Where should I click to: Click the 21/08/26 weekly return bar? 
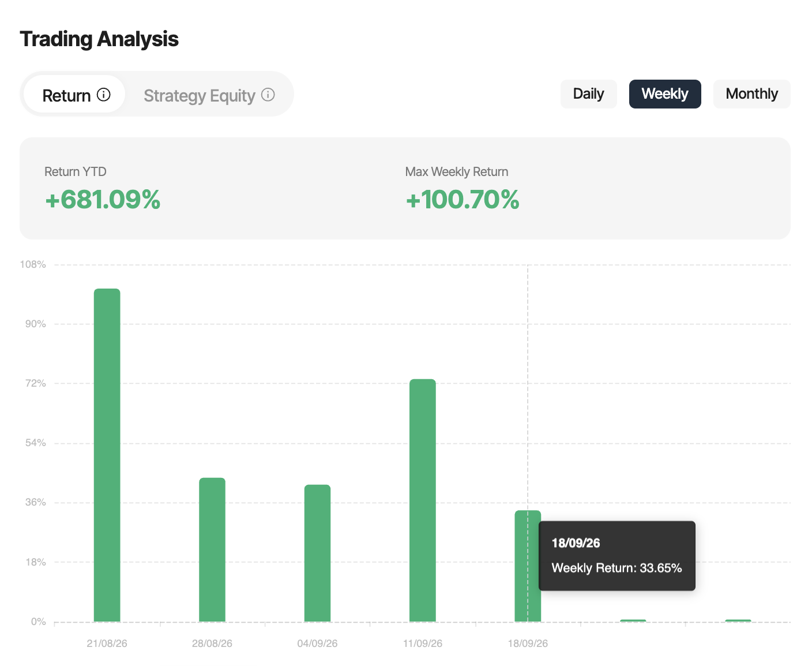107,455
